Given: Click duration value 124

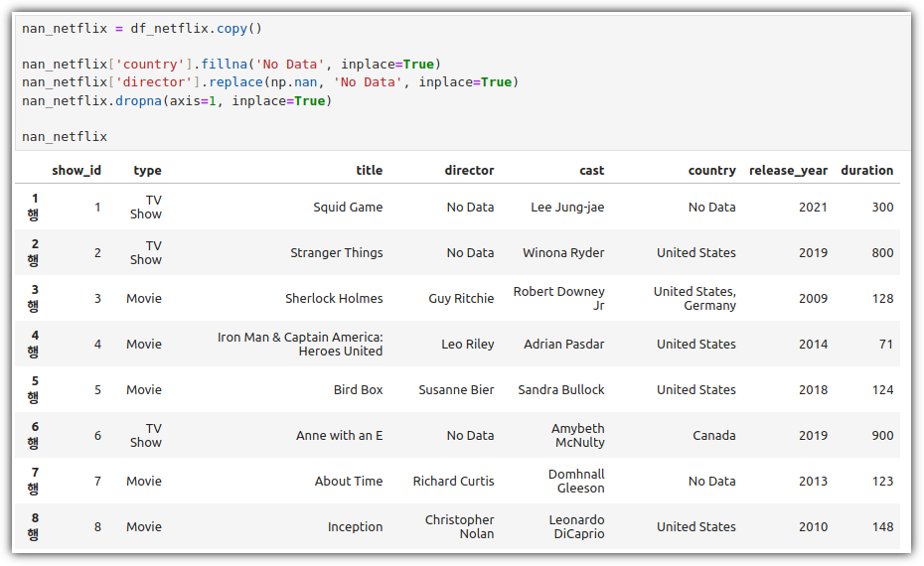Looking at the screenshot, I should (882, 390).
